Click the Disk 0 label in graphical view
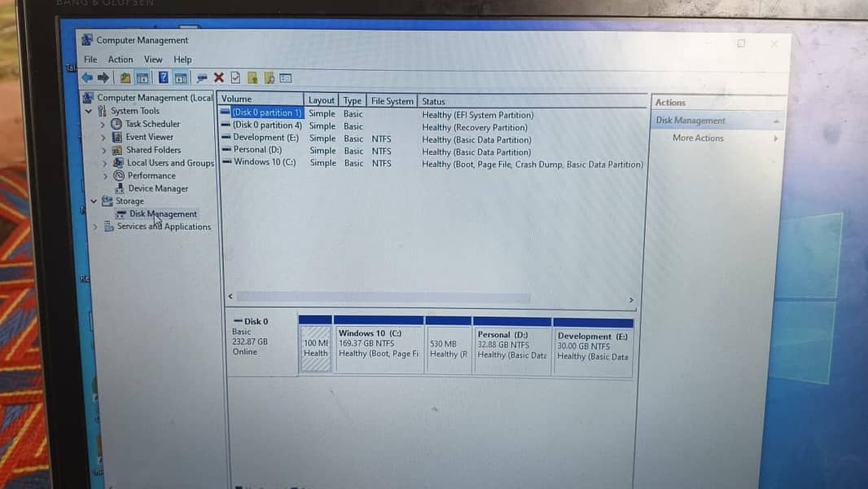The width and height of the screenshot is (868, 489). [x=256, y=321]
